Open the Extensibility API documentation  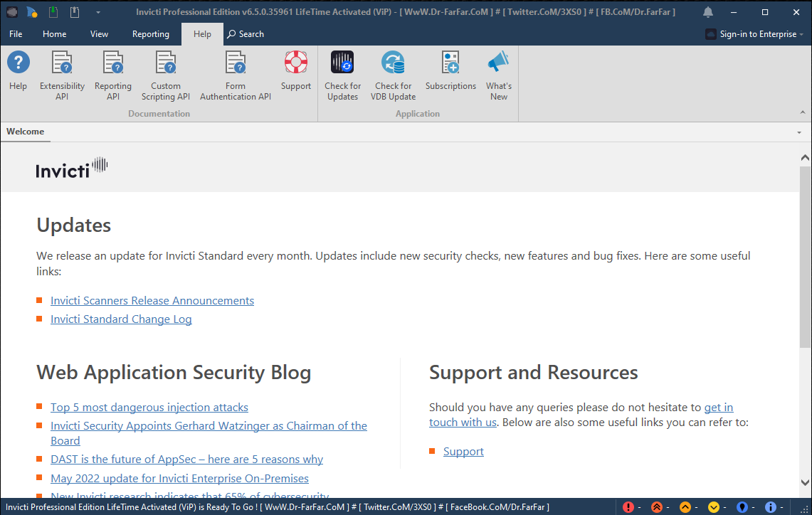coord(62,75)
